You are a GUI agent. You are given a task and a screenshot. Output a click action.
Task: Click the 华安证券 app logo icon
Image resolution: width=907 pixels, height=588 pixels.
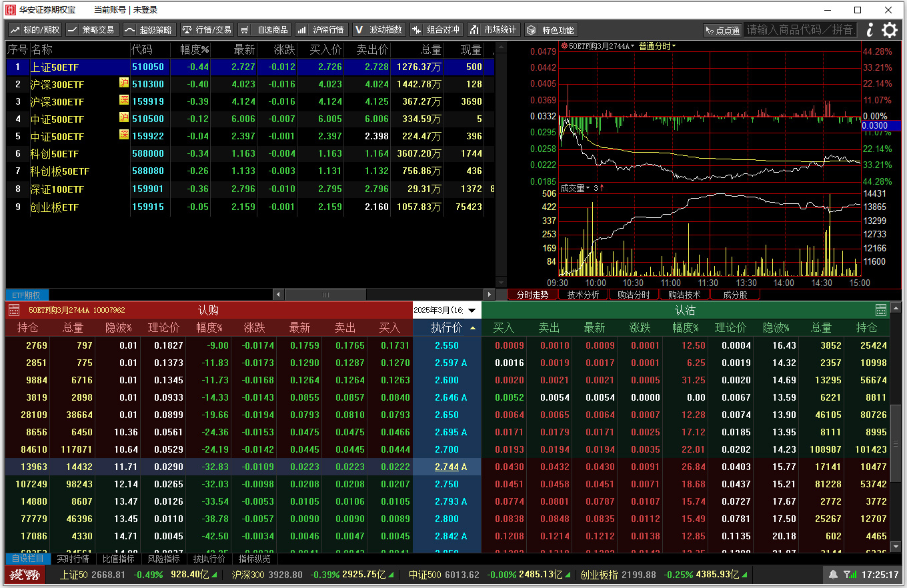coord(10,10)
